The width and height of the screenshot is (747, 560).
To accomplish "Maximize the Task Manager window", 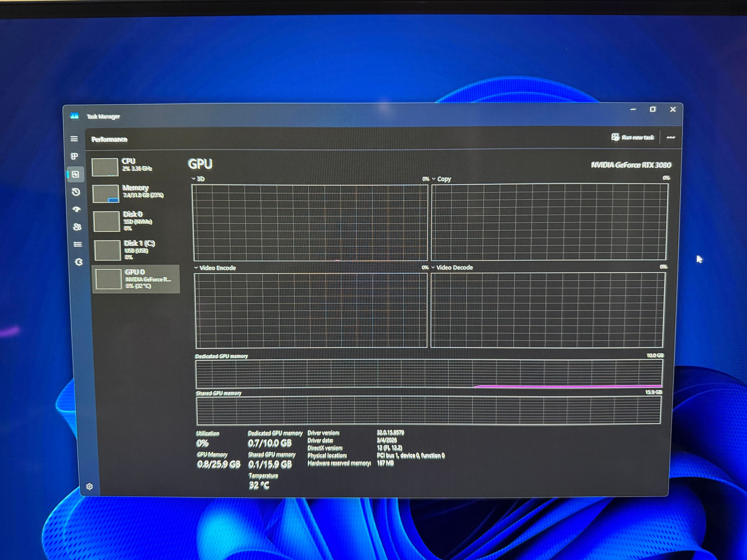I will pos(653,109).
